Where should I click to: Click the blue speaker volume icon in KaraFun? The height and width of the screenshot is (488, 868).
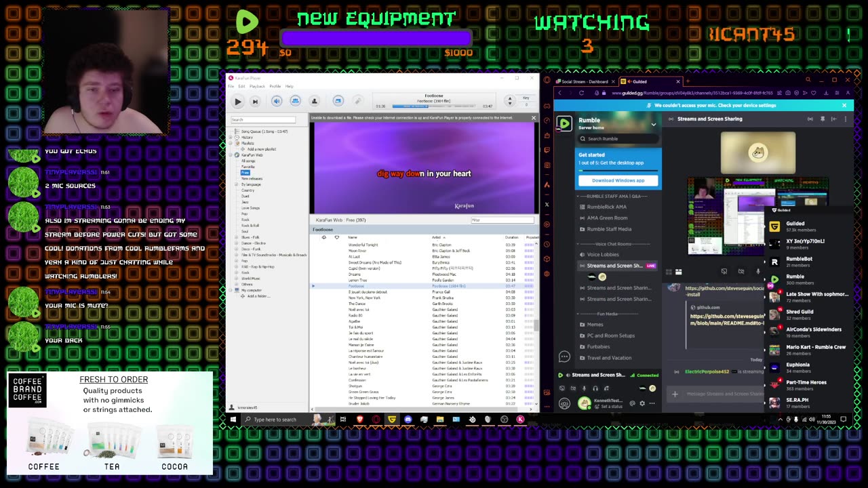(276, 101)
